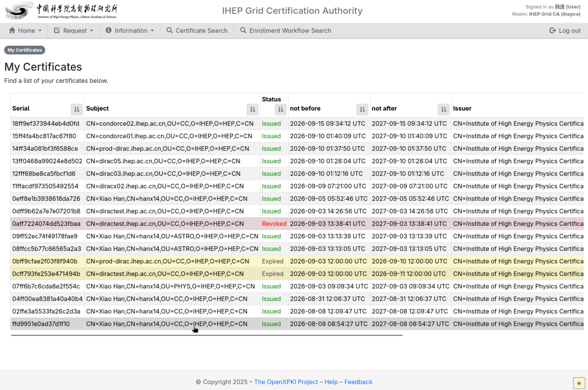This screenshot has height=390, width=588.
Task: Open The OpenXPKI Project link
Action: point(286,382)
